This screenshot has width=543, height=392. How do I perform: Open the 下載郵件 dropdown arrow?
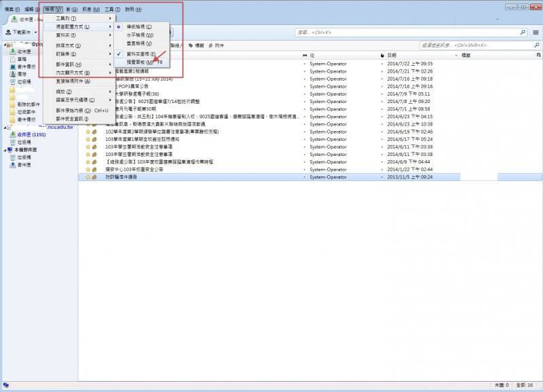[x=35, y=33]
